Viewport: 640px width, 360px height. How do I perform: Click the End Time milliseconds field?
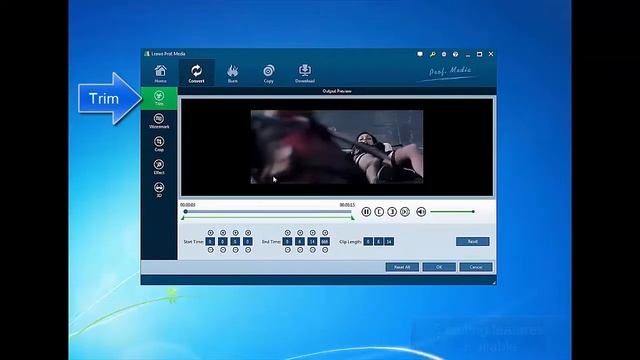(325, 242)
